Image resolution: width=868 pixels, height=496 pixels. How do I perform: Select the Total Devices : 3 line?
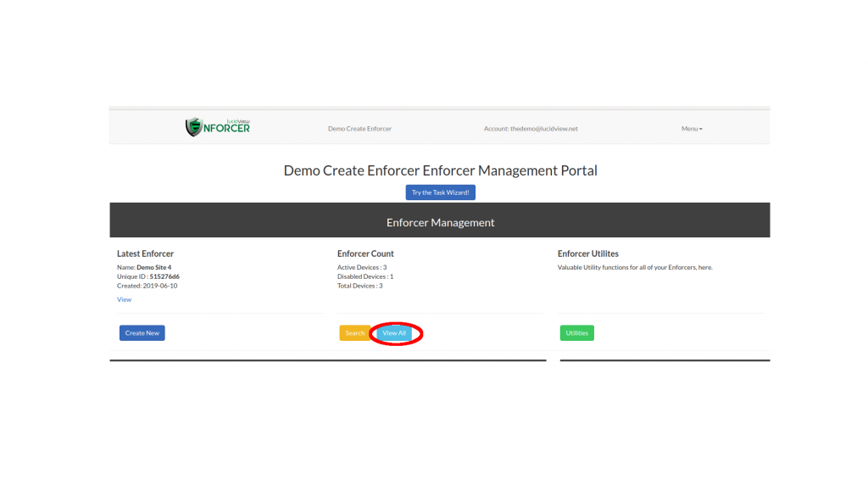point(359,287)
